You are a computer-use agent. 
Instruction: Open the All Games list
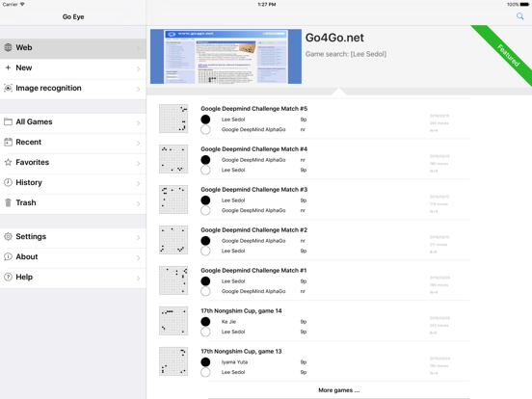(73, 123)
